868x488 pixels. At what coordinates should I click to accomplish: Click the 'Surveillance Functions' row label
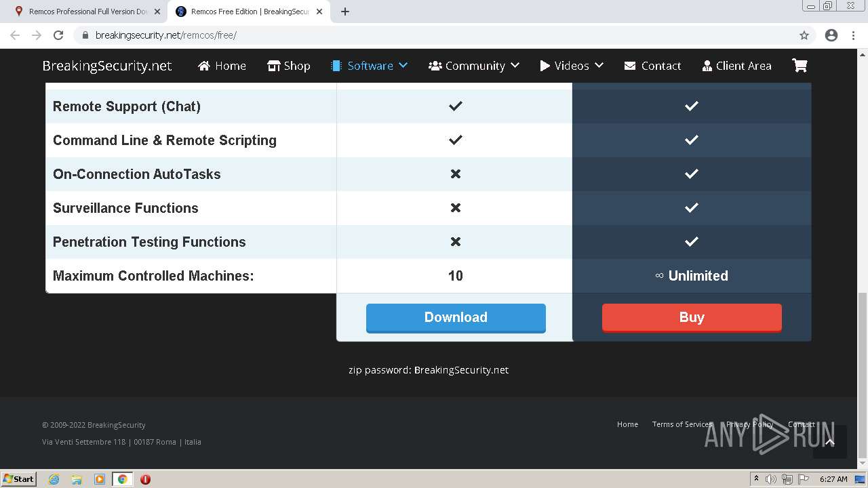pyautogui.click(x=125, y=208)
